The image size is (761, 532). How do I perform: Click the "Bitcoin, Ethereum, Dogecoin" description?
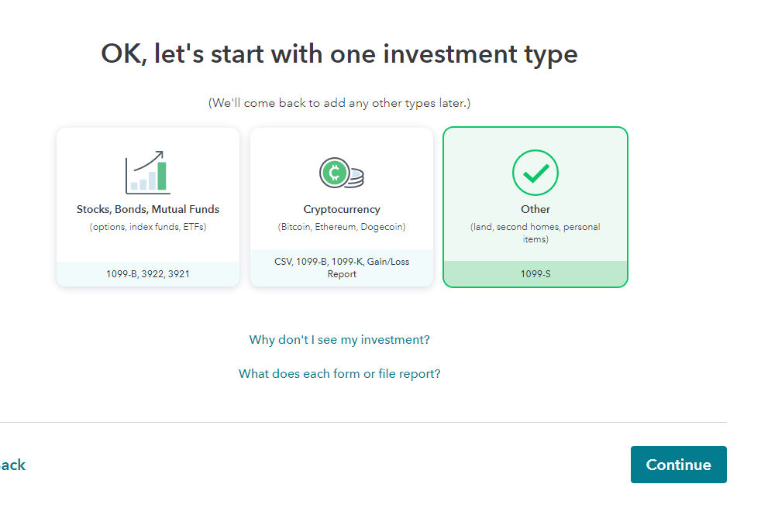(x=342, y=227)
